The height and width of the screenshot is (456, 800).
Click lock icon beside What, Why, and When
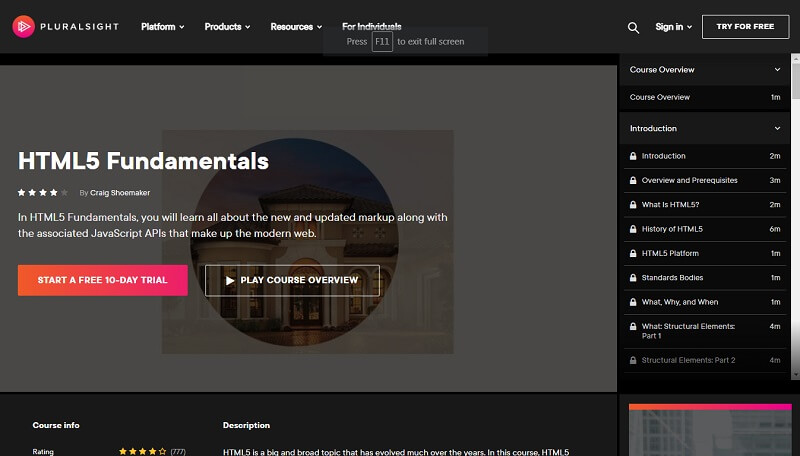click(633, 302)
